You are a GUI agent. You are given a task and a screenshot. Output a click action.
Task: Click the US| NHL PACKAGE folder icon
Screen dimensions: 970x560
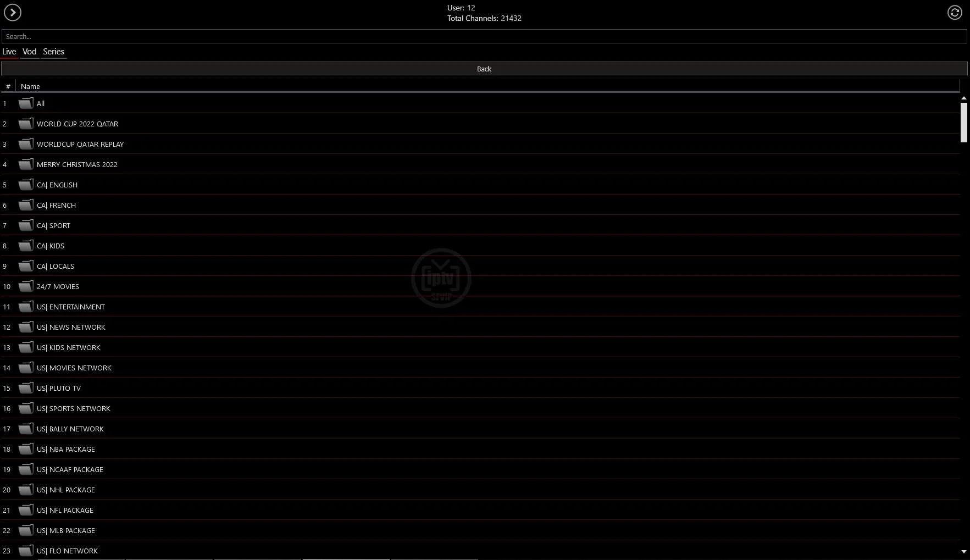point(26,490)
